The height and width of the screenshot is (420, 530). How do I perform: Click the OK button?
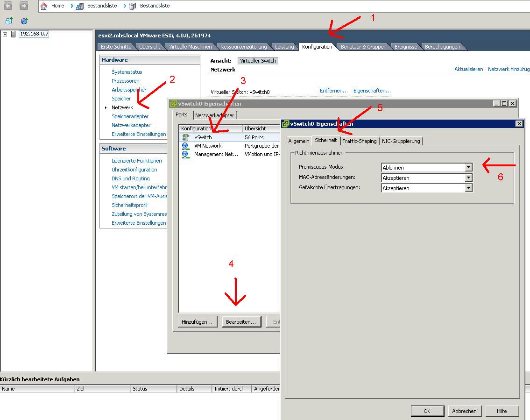(x=427, y=411)
